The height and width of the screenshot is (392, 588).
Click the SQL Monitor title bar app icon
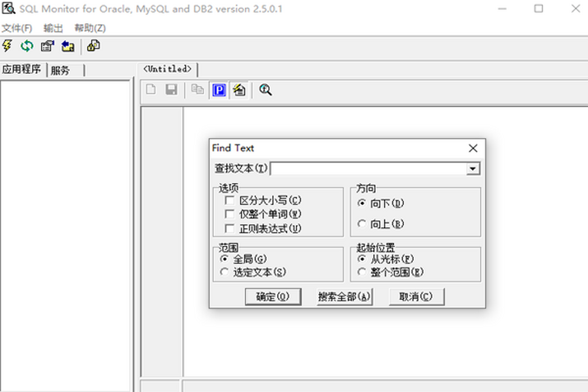[x=8, y=8]
